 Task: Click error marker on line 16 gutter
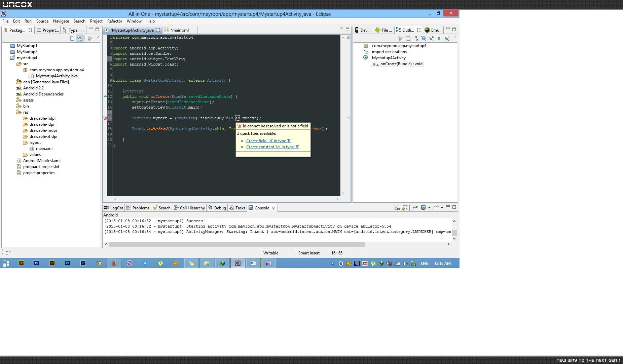105,118
